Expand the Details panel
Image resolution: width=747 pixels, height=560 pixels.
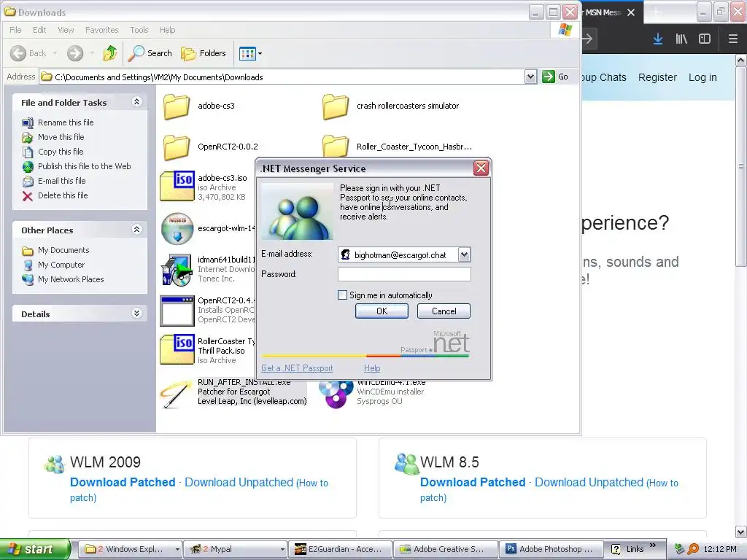[136, 314]
